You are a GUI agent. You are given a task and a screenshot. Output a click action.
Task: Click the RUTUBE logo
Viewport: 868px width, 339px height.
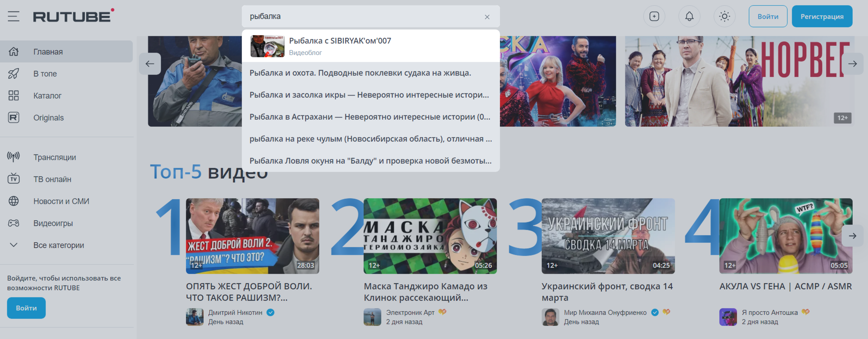(73, 16)
